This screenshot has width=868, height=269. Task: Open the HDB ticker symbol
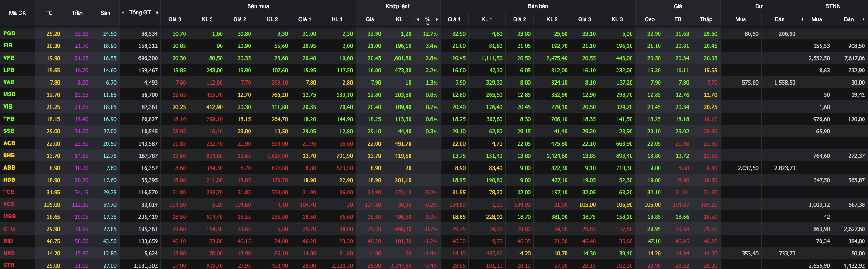(9, 180)
